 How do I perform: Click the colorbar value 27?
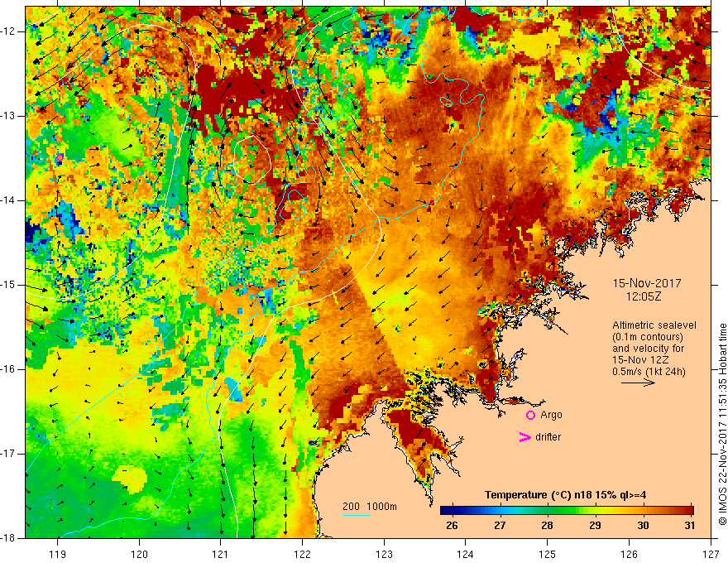(x=500, y=526)
